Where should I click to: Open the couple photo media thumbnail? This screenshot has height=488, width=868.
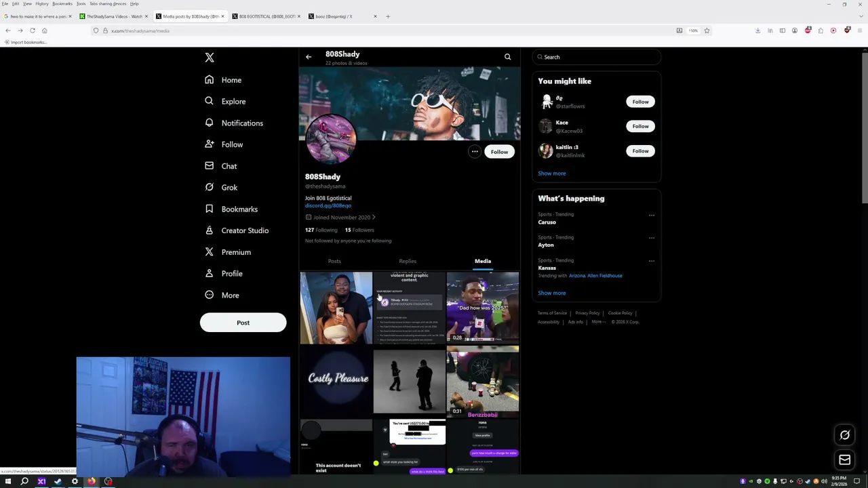tap(336, 308)
